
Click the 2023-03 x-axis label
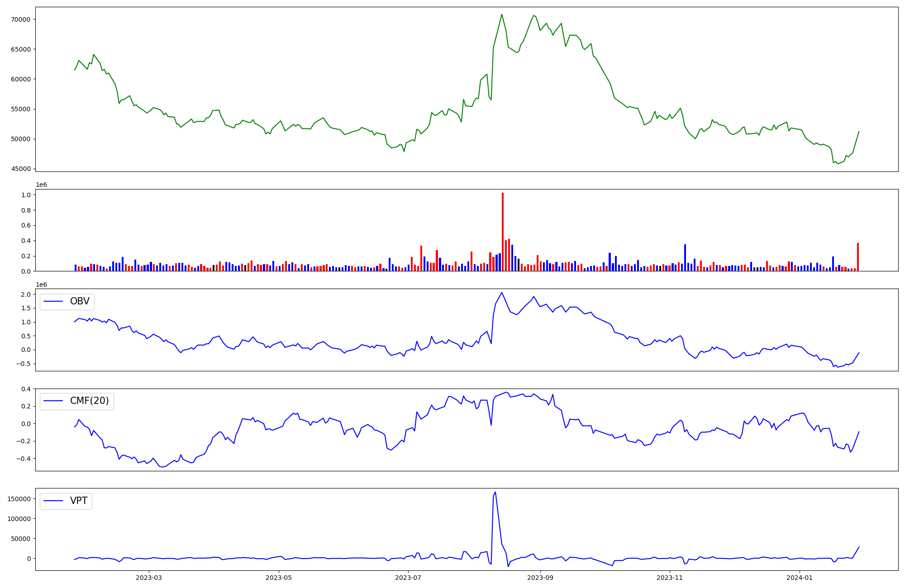click(x=149, y=578)
